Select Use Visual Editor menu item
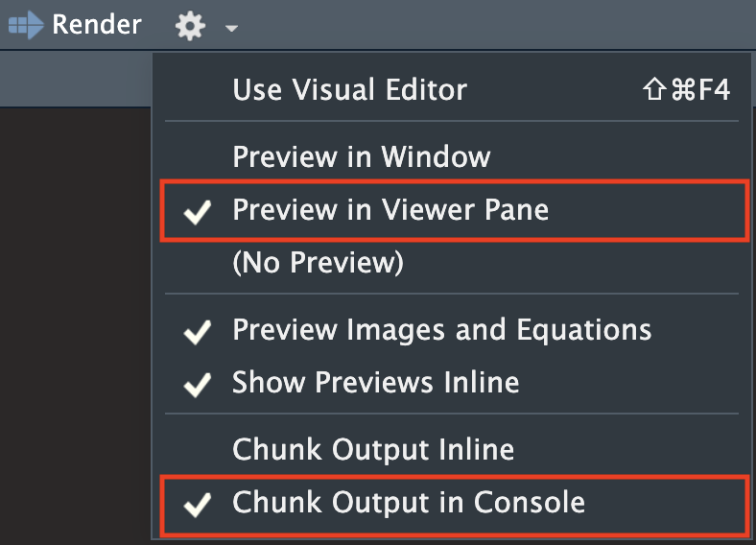Image resolution: width=756 pixels, height=545 pixels. click(x=452, y=89)
